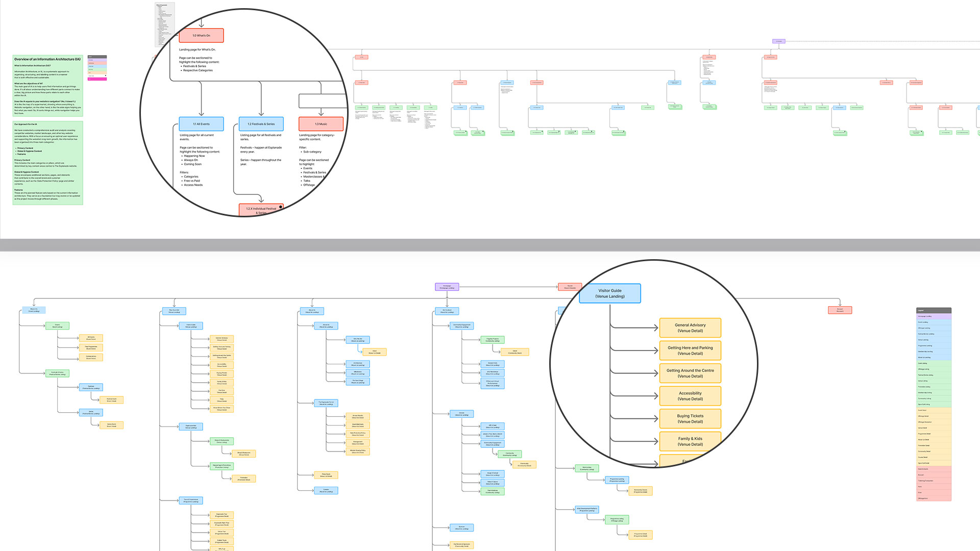
Task: Select the 'Careers' node
Action: 326,491
